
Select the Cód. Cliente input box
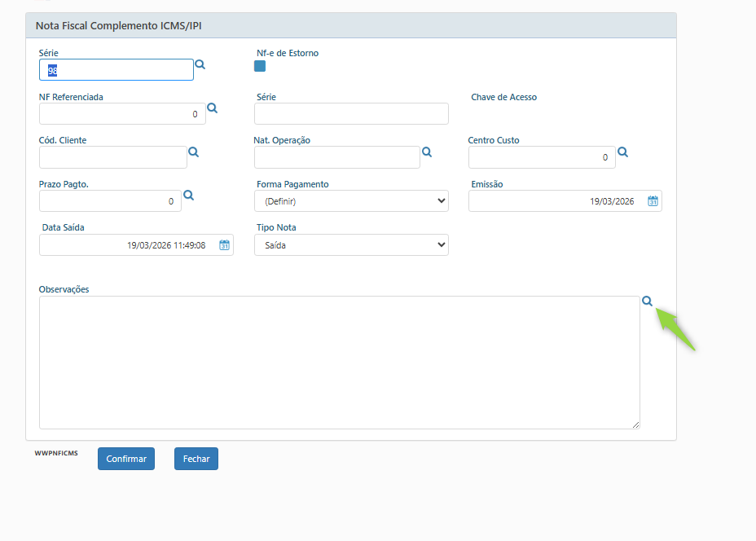tap(113, 157)
